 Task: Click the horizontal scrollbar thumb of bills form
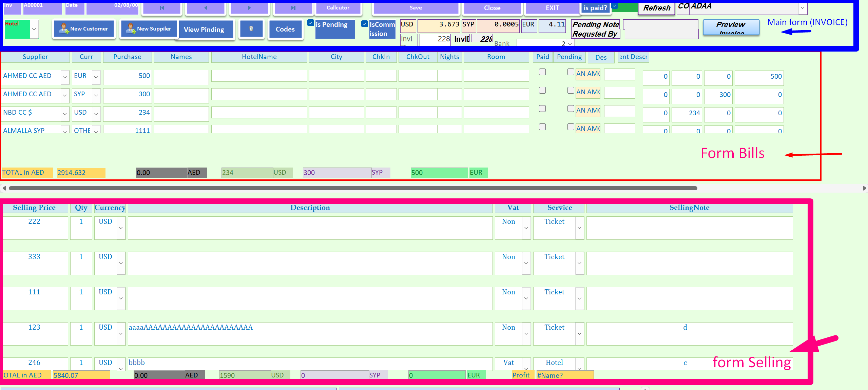pos(353,188)
